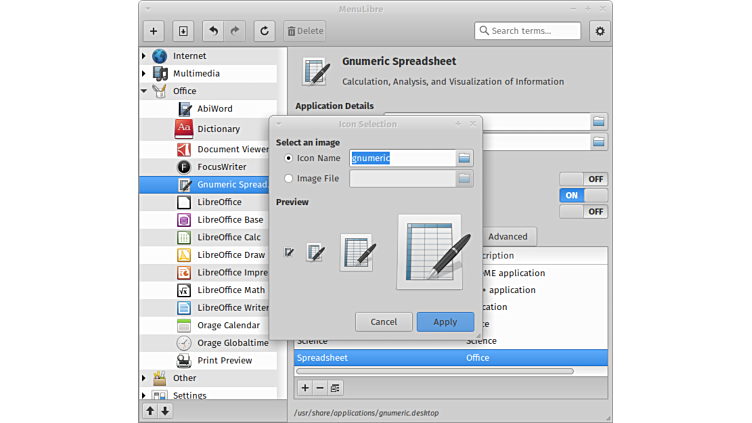Select the Image File radio button

[x=289, y=179]
